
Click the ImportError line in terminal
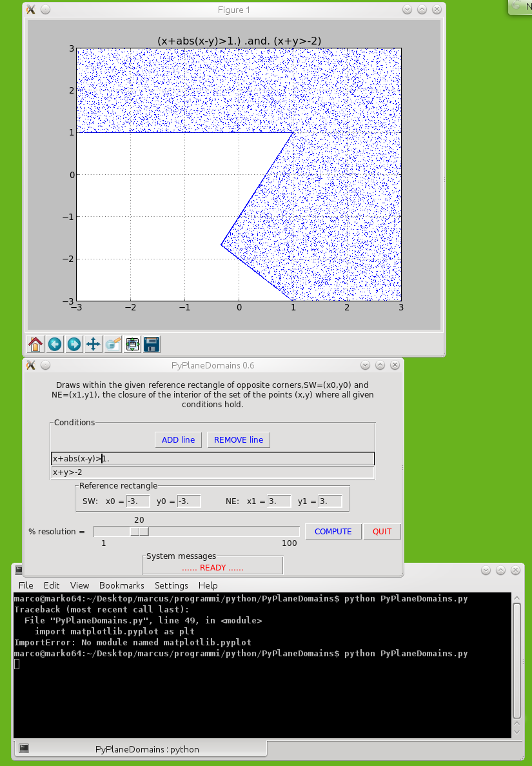133,642
